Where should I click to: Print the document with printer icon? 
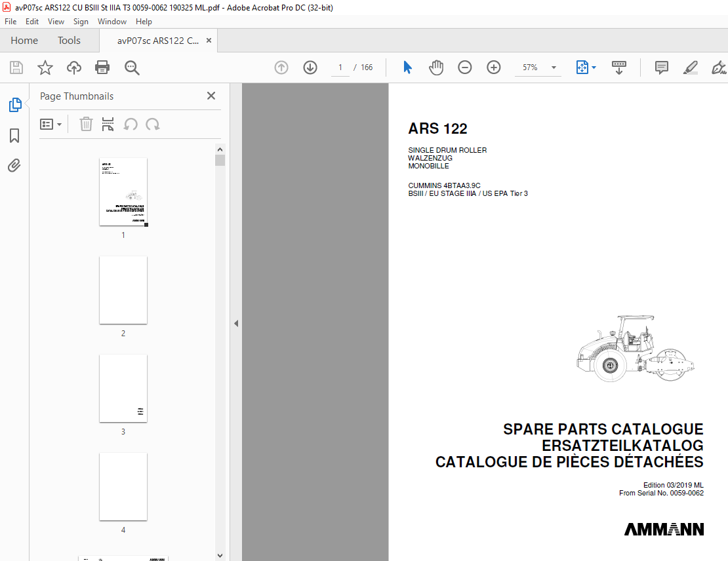click(x=102, y=68)
